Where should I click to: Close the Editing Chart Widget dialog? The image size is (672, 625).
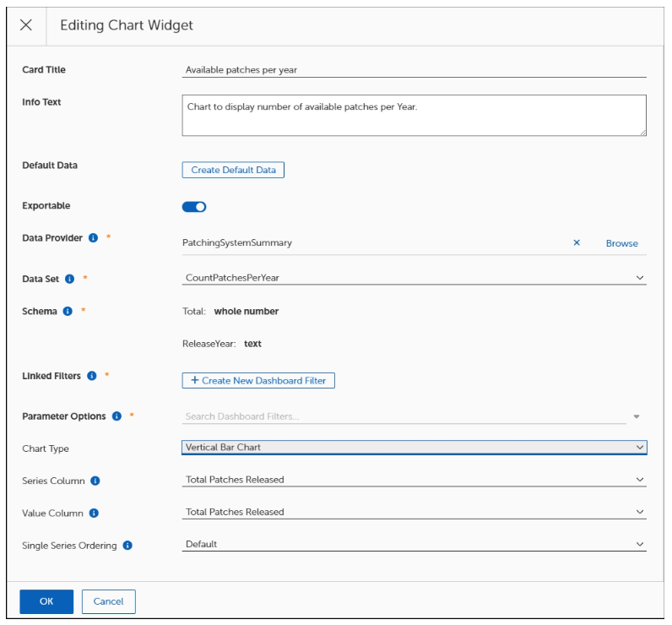26,25
